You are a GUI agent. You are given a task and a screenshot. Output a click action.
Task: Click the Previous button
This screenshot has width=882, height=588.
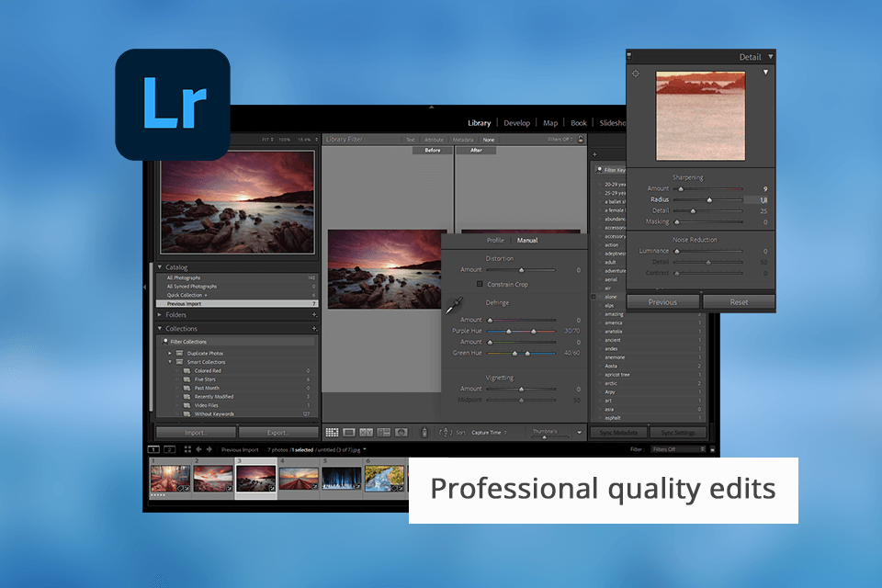click(x=662, y=302)
